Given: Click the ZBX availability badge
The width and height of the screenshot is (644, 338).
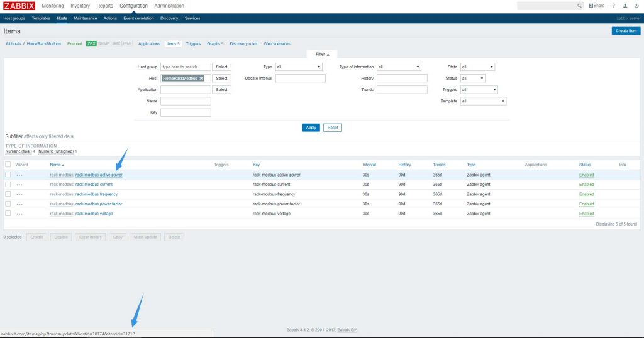Looking at the screenshot, I should 91,44.
